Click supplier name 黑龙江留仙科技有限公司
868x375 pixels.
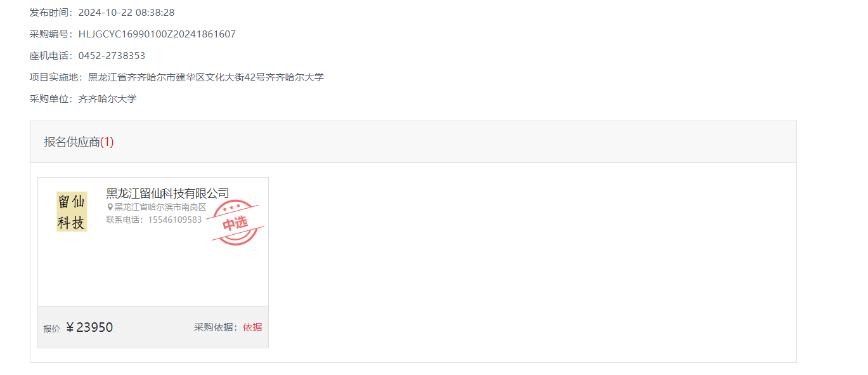pyautogui.click(x=167, y=194)
